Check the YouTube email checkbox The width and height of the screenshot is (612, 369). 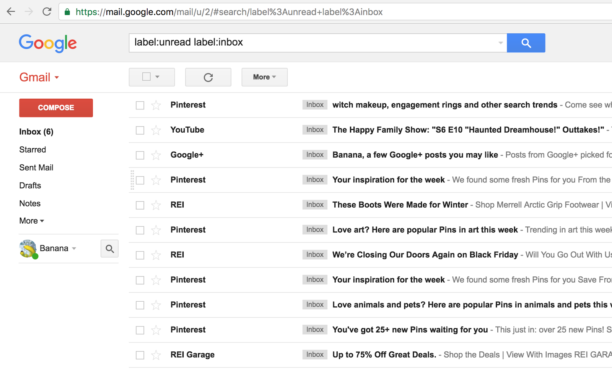[x=140, y=130]
